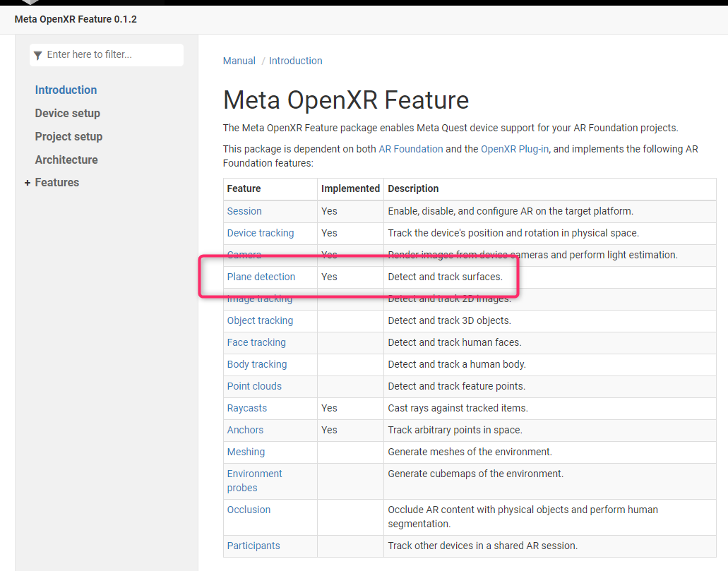728x571 pixels.
Task: Click the 'Description' column header
Action: [x=413, y=188]
